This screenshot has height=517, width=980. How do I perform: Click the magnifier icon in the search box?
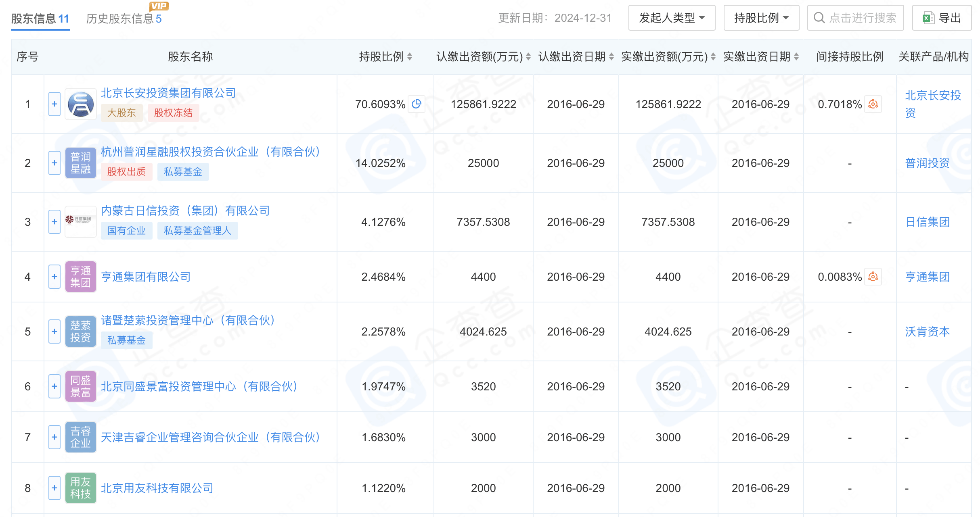point(819,17)
